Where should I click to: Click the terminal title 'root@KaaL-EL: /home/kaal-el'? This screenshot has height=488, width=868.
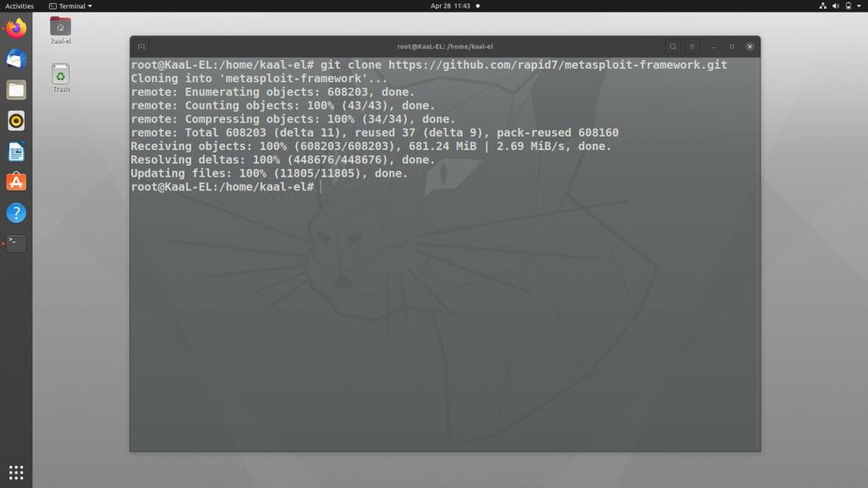[x=445, y=47]
